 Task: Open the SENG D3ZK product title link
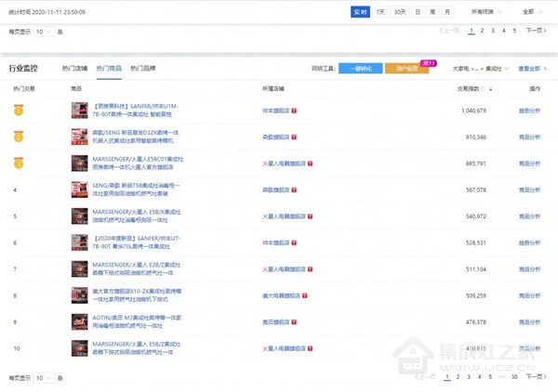pos(136,137)
